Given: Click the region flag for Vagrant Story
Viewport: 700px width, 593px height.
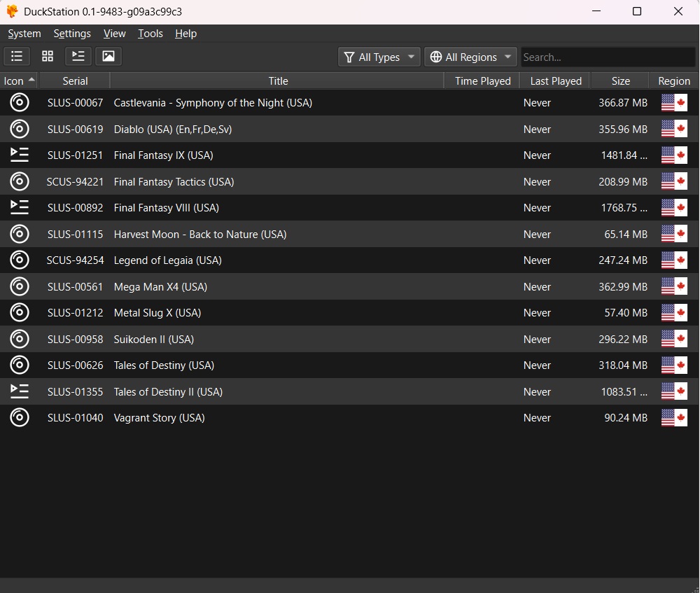Looking at the screenshot, I should [x=674, y=418].
